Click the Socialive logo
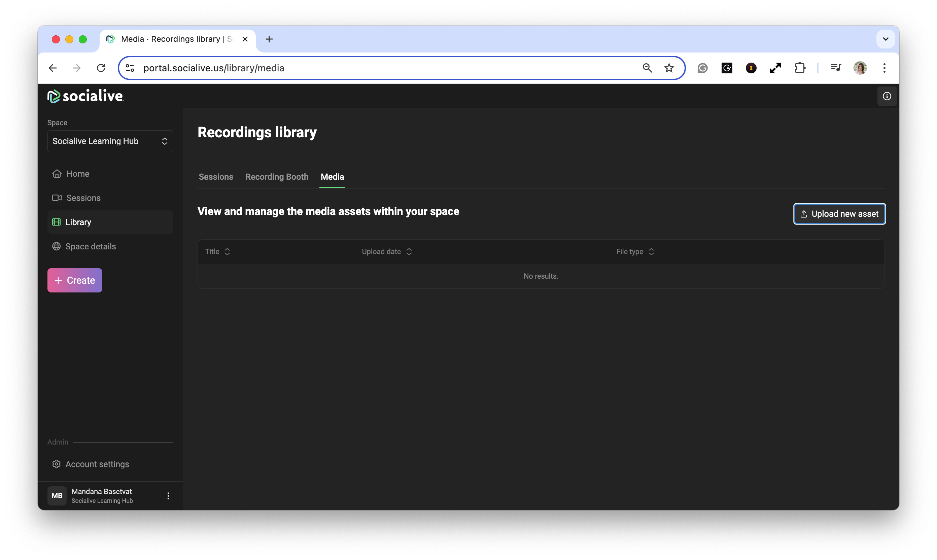Screen dimensions: 937x560 click(86, 96)
